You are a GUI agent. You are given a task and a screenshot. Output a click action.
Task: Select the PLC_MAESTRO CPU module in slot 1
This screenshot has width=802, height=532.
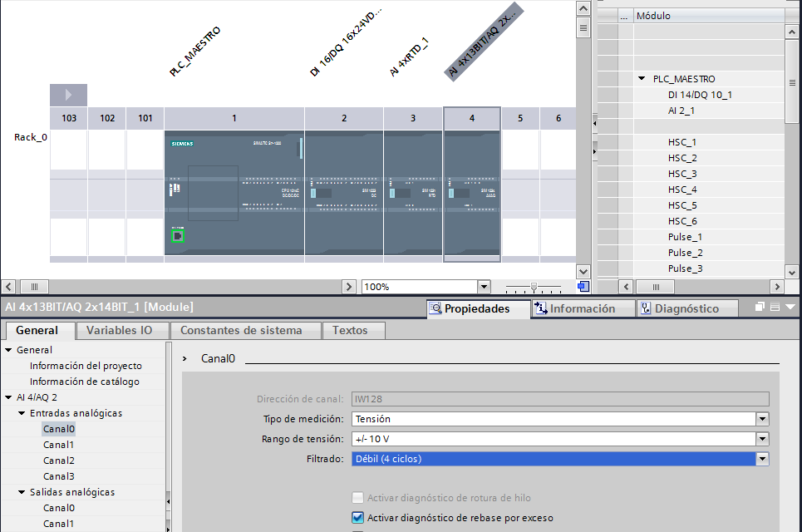(234, 193)
